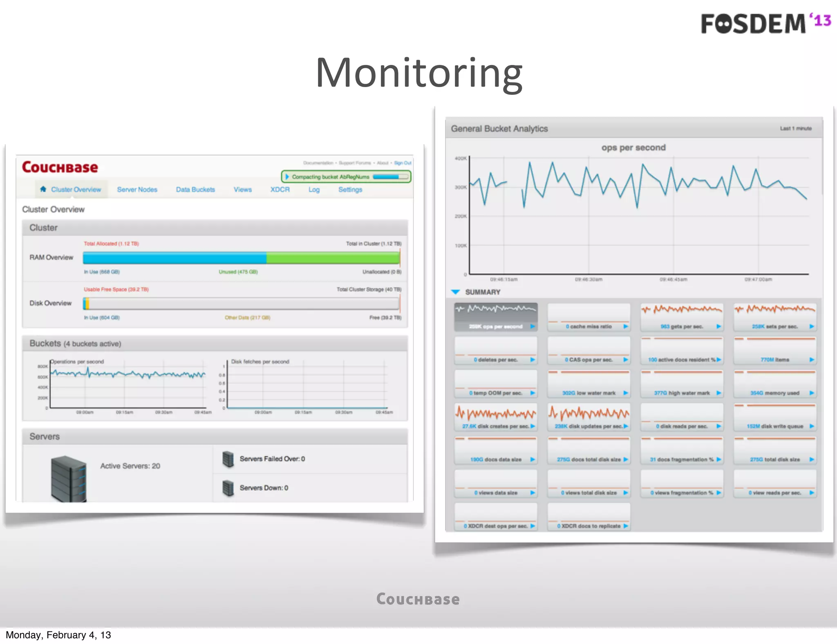This screenshot has height=644, width=837.
Task: Click the blue arrow on CAS ops per sec. card
Action: click(x=626, y=360)
